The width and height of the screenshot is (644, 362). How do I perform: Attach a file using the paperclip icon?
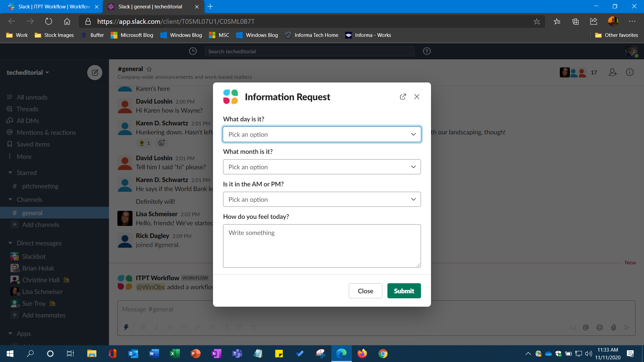(x=614, y=327)
